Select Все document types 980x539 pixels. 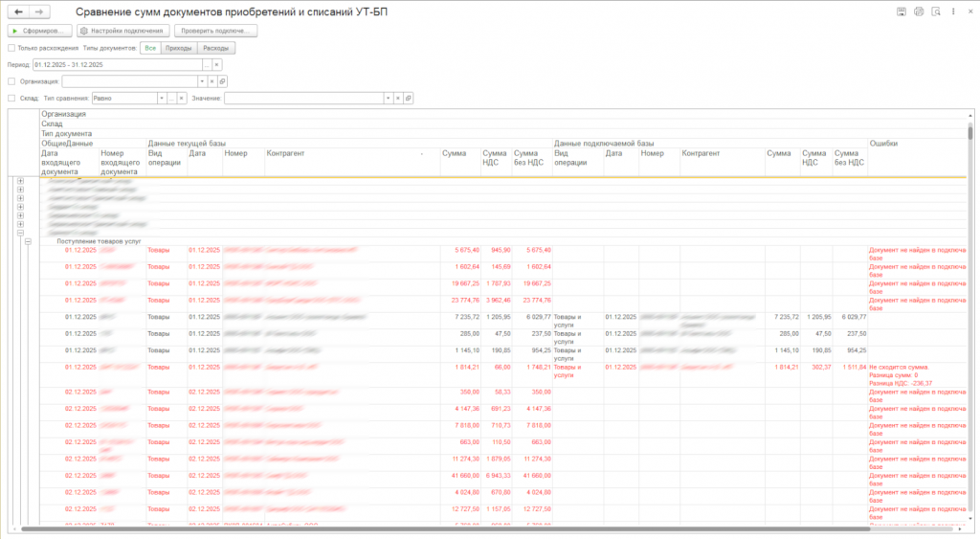point(150,48)
